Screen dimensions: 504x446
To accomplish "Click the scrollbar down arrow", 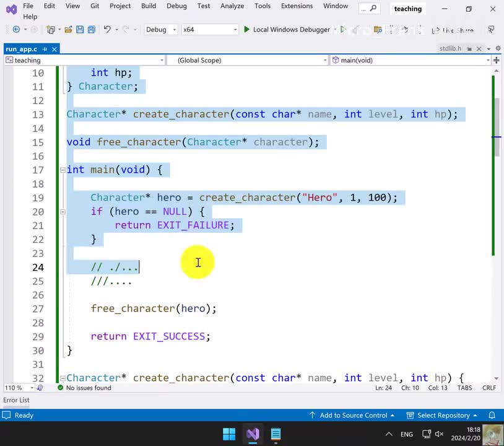I will point(497,378).
